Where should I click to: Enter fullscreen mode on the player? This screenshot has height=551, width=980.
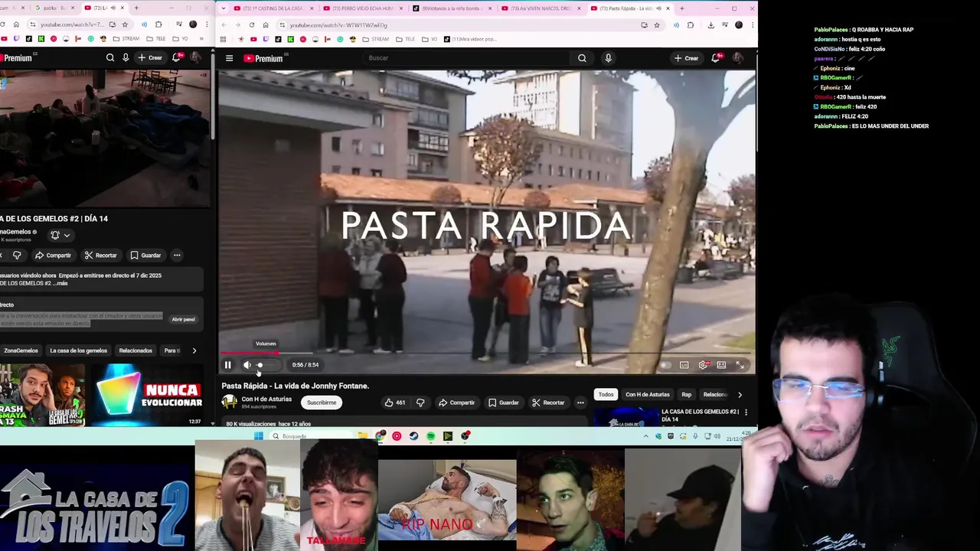tap(740, 365)
